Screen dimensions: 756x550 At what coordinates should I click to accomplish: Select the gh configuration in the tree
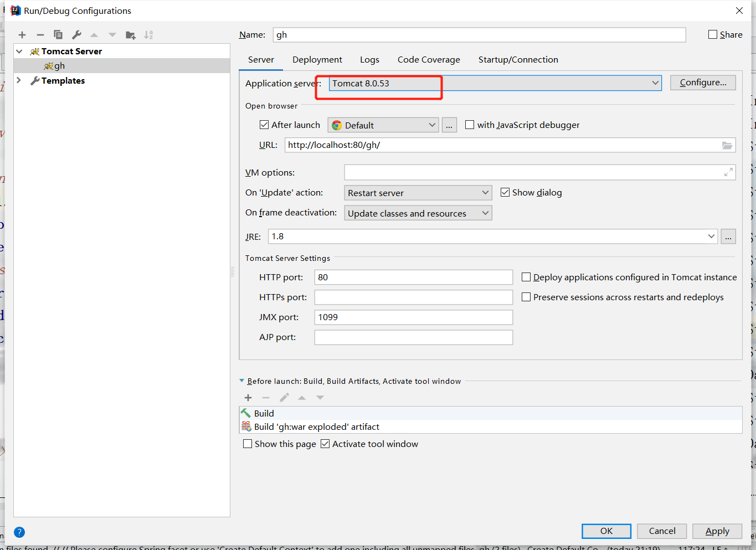(x=122, y=66)
